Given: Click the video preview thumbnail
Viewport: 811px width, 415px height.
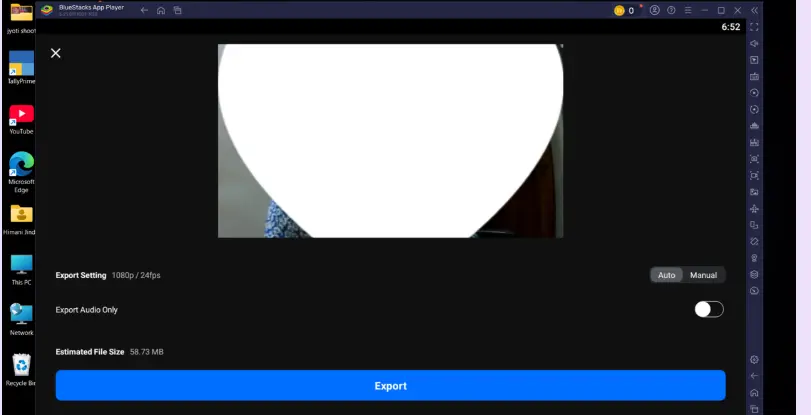Looking at the screenshot, I should [390, 140].
